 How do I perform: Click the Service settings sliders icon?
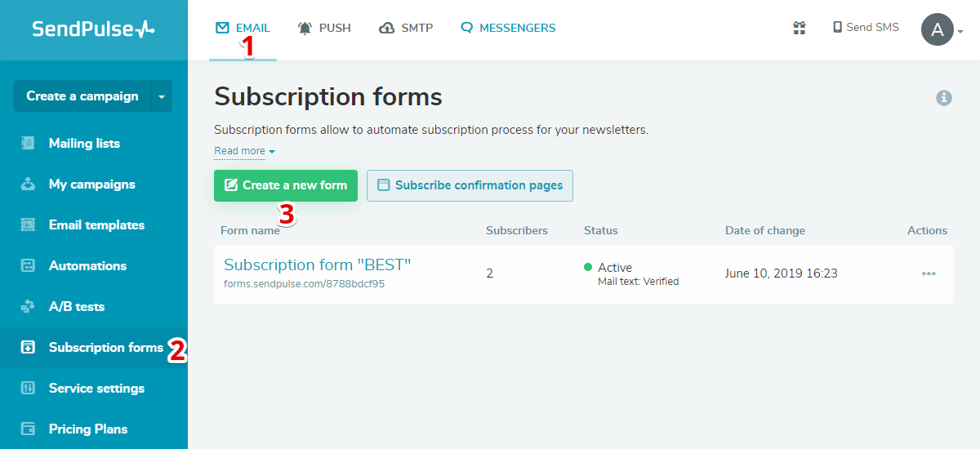click(28, 389)
